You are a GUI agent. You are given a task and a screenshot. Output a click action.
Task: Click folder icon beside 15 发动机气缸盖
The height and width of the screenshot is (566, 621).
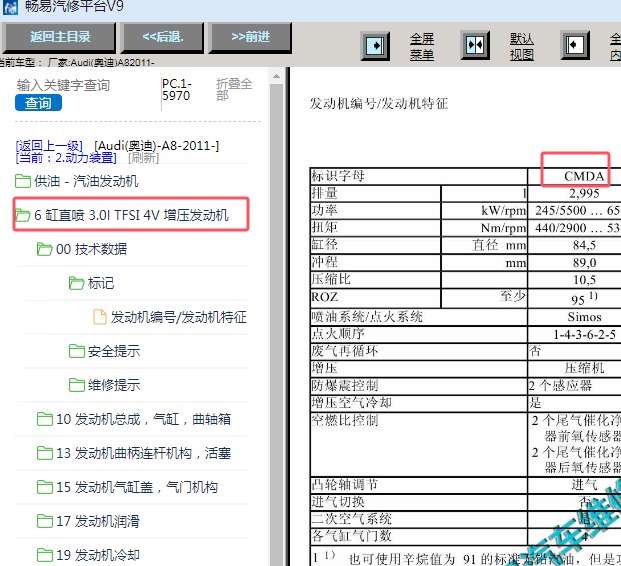pyautogui.click(x=44, y=487)
